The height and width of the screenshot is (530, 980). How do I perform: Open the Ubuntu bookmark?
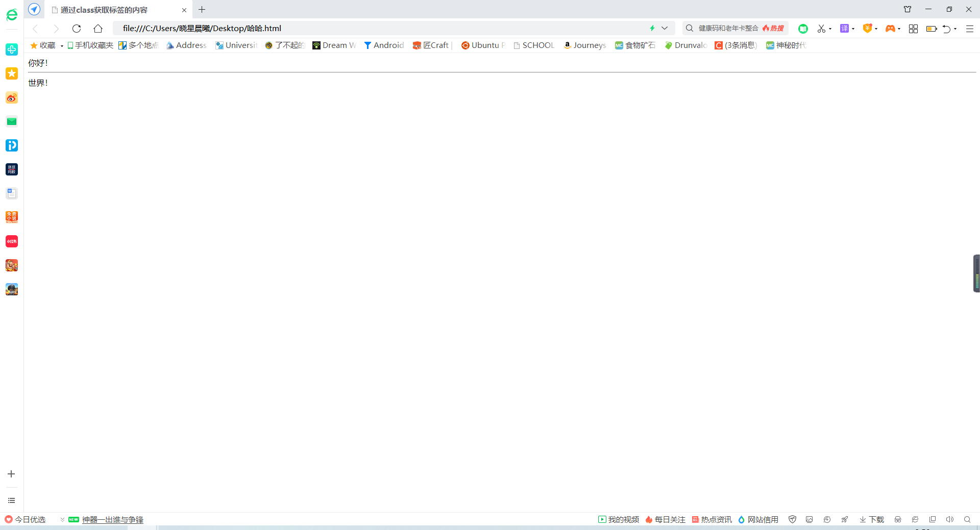tap(483, 45)
